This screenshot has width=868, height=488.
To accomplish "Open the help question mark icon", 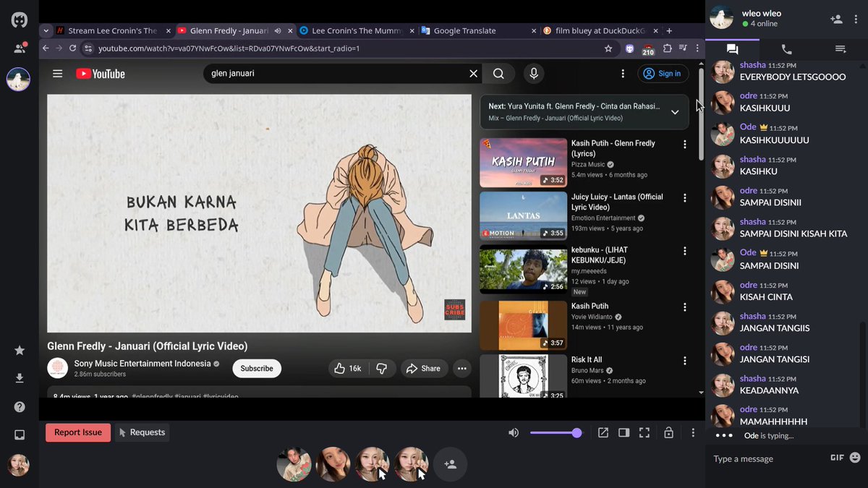I will (20, 406).
